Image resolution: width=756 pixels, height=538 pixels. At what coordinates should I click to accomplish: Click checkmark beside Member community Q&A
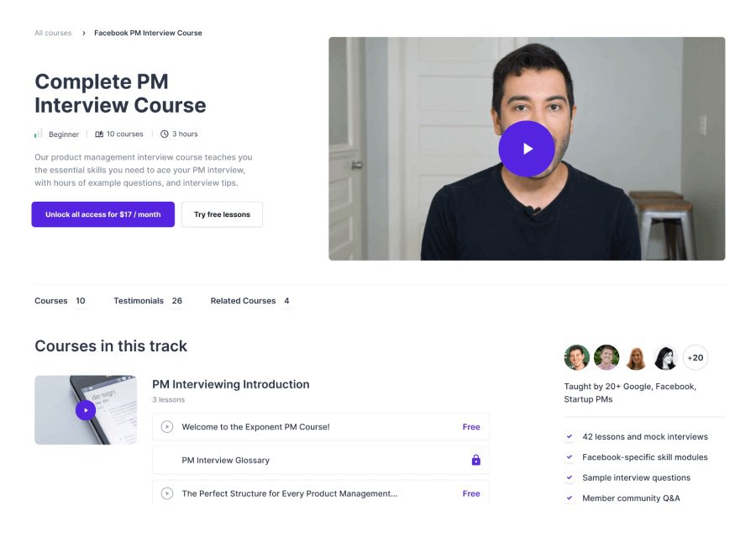point(570,498)
